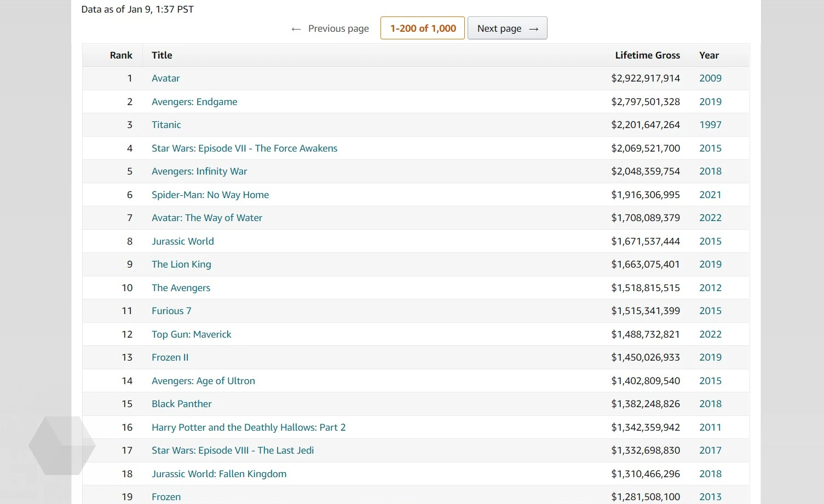Click year 2015 in Age of Ultron row
This screenshot has width=824, height=504.
click(x=710, y=381)
